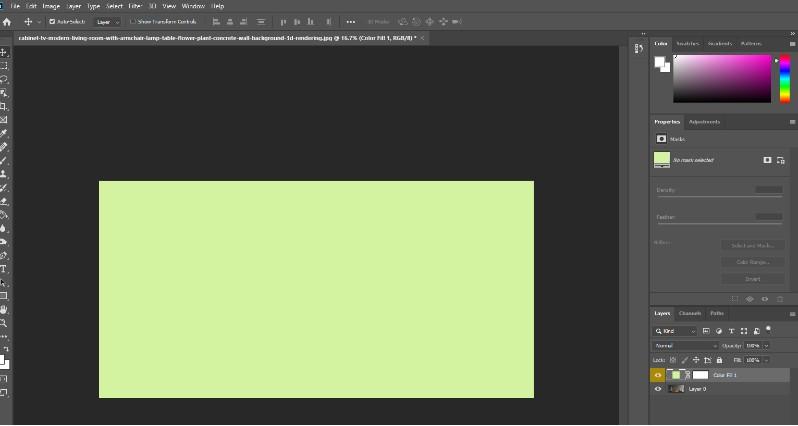Open the Fill percentage dropdown arrow
This screenshot has height=426, width=798.
766,360
